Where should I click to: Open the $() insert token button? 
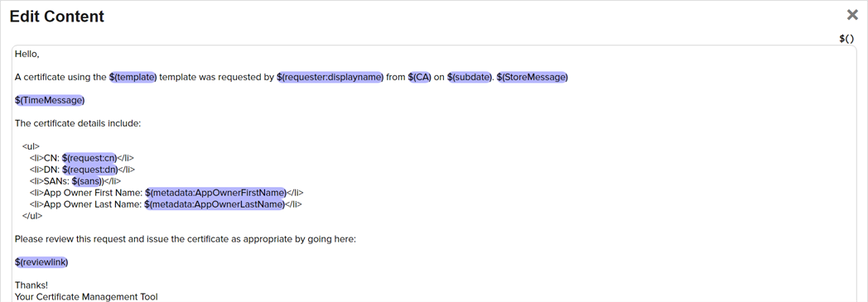pos(846,39)
